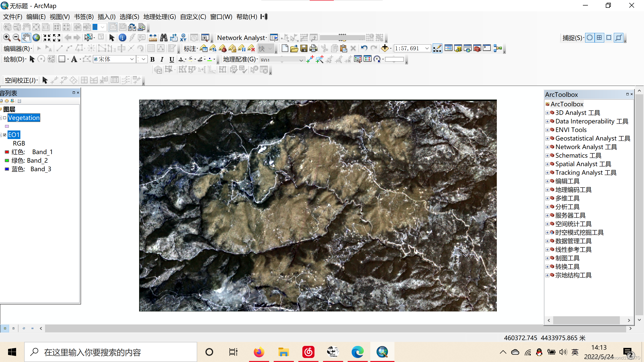Select the Identify info tool
The height and width of the screenshot is (362, 644).
pyautogui.click(x=122, y=38)
